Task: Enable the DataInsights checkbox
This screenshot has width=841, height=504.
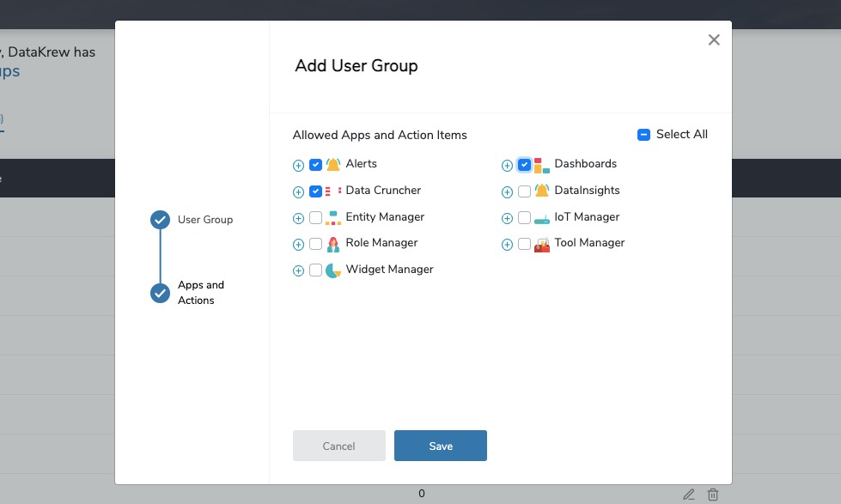Action: pyautogui.click(x=524, y=191)
